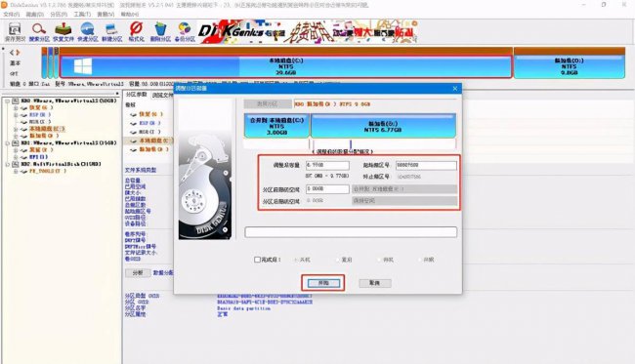Select Local Disk (C:) in the left tree
The image size is (635, 364).
(x=47, y=129)
